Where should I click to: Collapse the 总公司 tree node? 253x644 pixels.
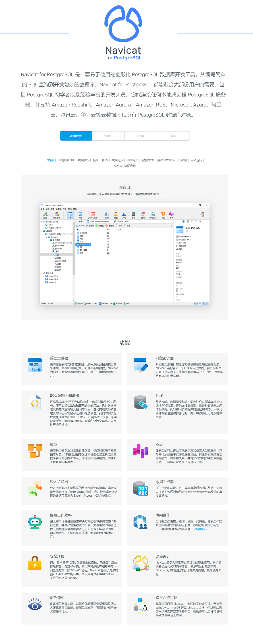(x=42, y=231)
